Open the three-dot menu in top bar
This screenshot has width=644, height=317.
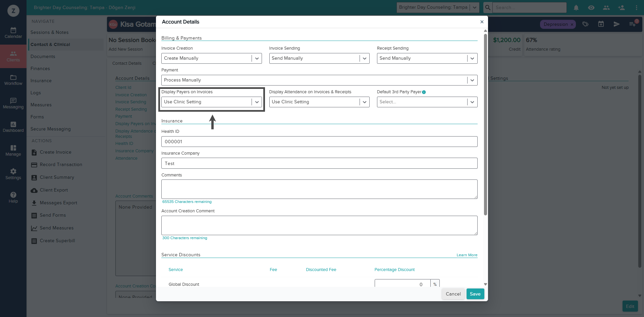(637, 8)
